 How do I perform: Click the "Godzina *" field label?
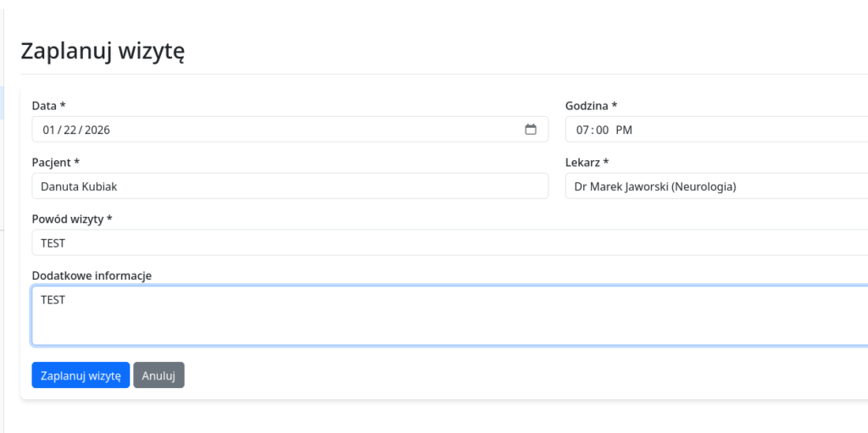click(x=591, y=106)
